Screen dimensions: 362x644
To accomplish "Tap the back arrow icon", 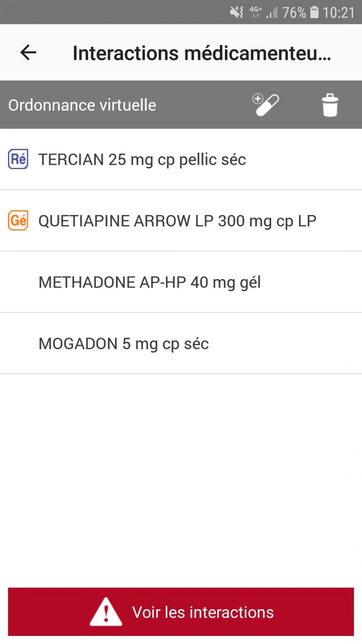I will [x=28, y=53].
